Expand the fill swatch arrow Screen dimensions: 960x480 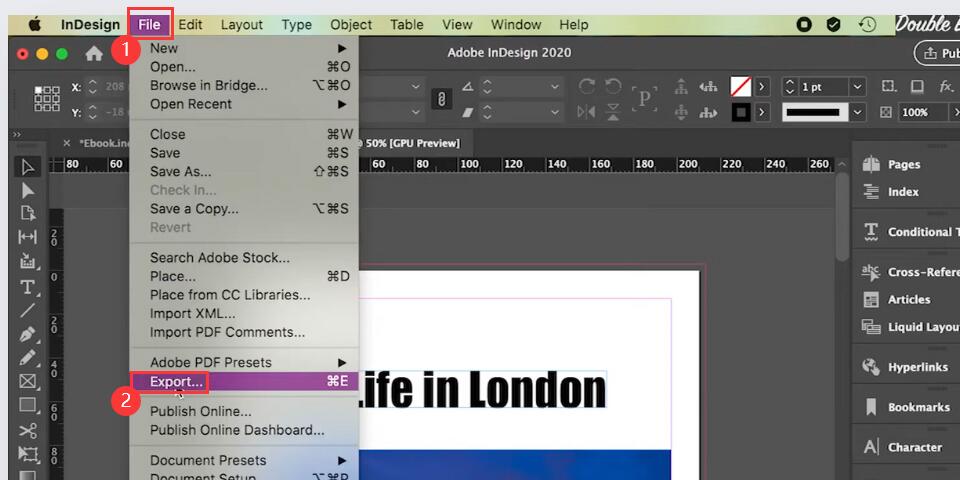(x=761, y=87)
